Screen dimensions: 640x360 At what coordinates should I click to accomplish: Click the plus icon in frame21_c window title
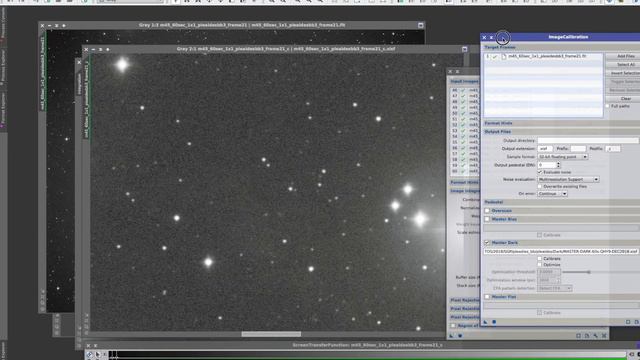coord(108,49)
